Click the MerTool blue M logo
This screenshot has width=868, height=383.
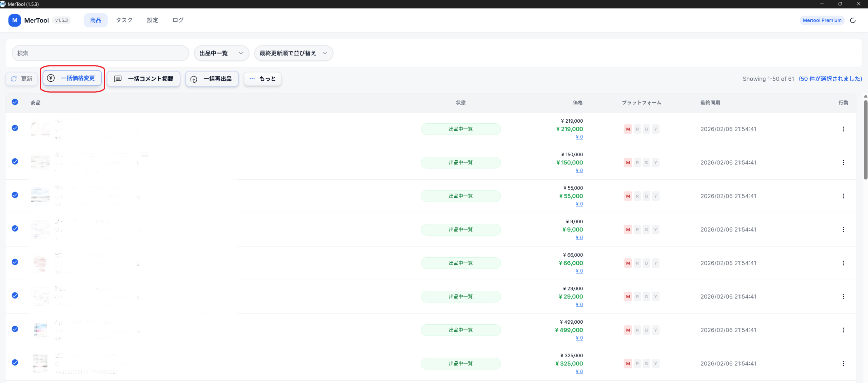(15, 20)
